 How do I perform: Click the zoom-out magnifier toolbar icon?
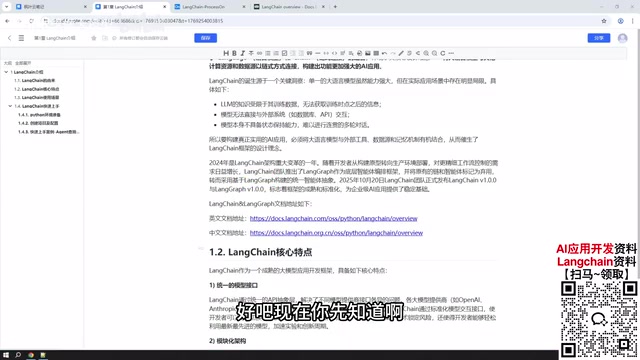434,53
